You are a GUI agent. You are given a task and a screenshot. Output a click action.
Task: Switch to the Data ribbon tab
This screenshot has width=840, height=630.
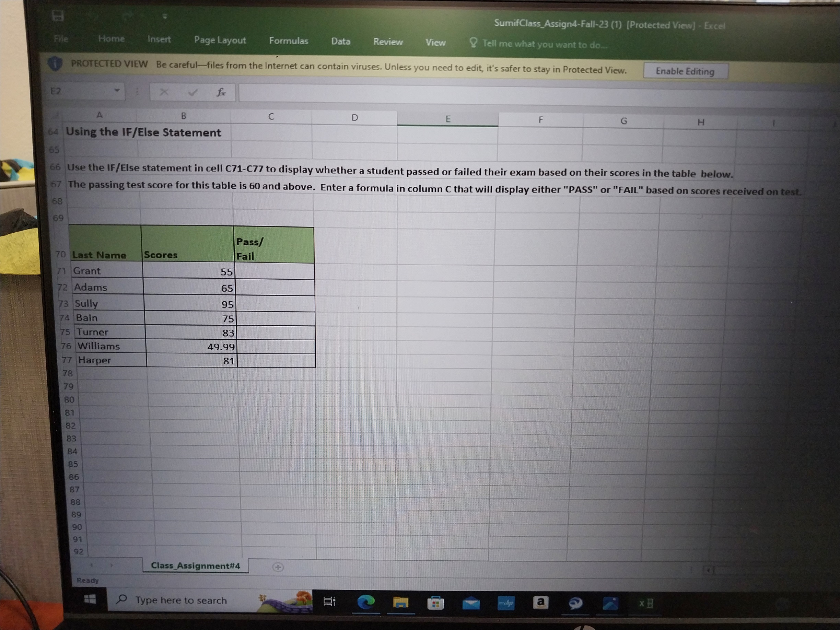(x=341, y=42)
